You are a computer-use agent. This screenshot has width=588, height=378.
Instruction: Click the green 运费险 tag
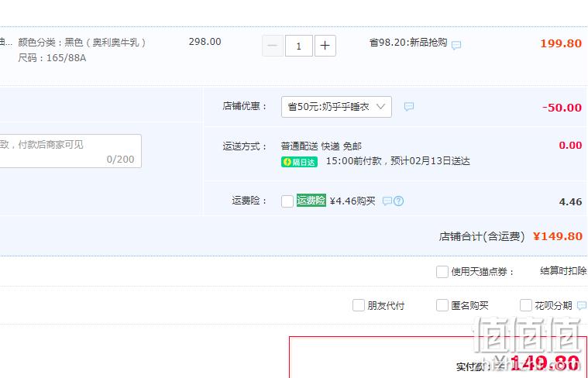coord(311,201)
